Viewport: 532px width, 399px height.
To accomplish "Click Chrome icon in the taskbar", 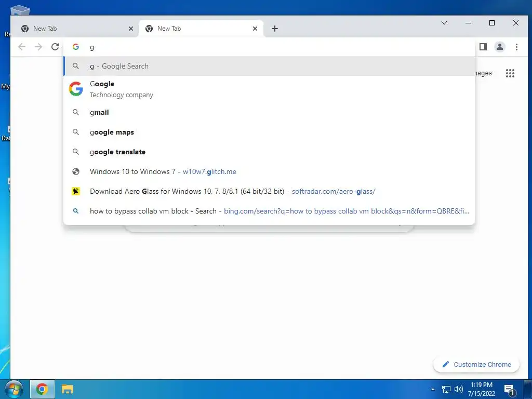I will [x=42, y=389].
